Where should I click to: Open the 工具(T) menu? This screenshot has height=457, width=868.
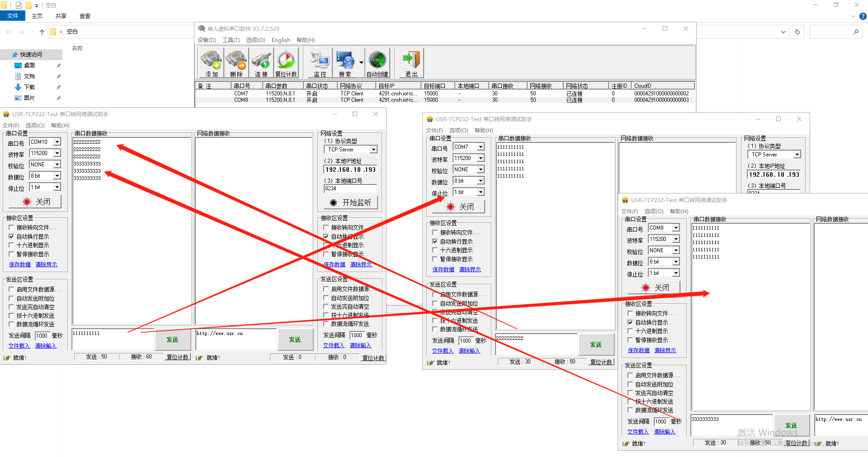pyautogui.click(x=231, y=40)
